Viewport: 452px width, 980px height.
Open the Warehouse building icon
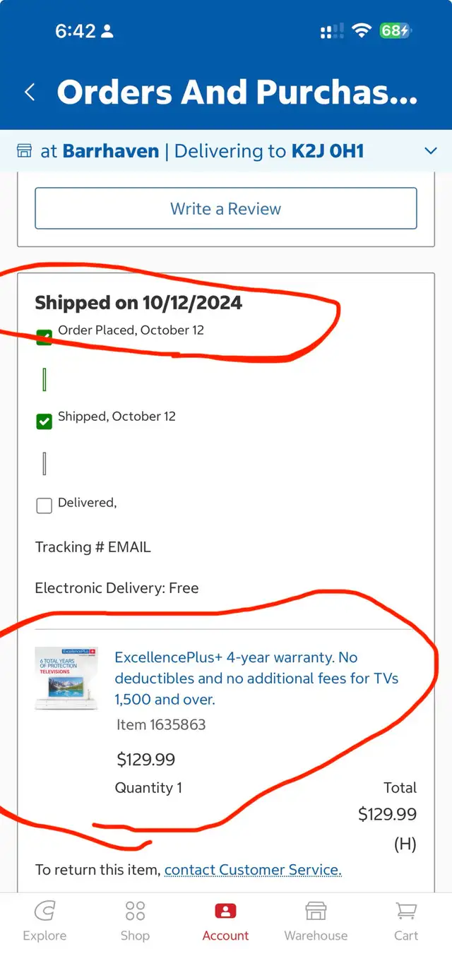(x=316, y=911)
